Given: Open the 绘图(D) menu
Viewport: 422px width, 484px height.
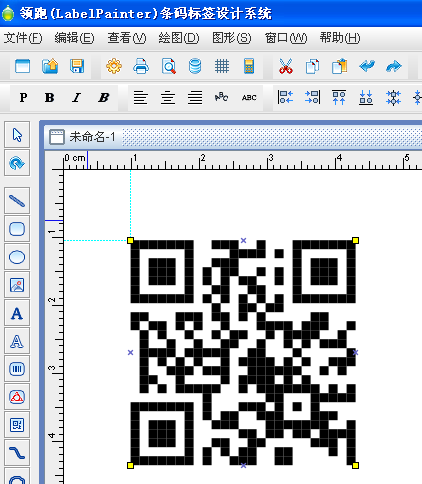Looking at the screenshot, I should point(179,38).
